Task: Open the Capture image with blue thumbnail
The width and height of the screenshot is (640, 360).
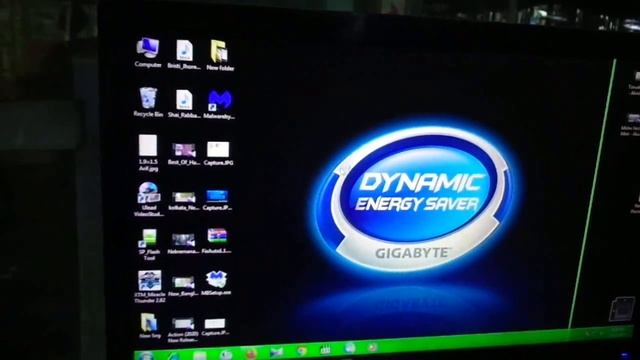Action: point(217,200)
